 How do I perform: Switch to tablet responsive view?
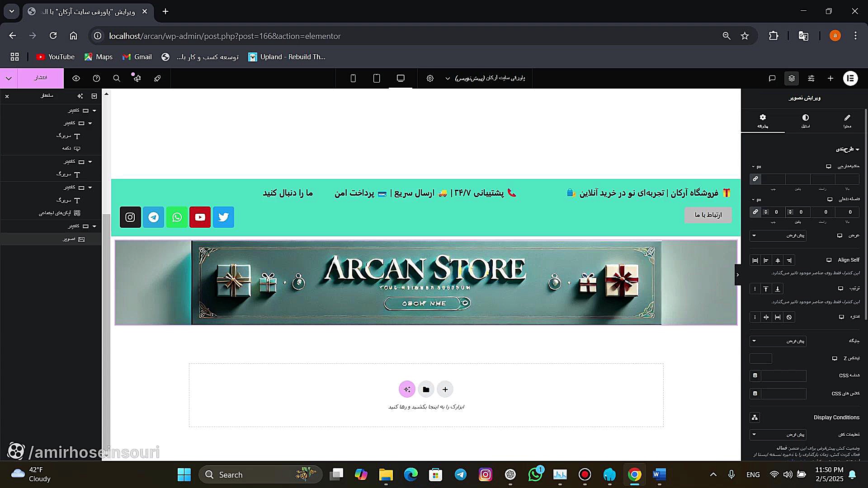click(x=377, y=78)
